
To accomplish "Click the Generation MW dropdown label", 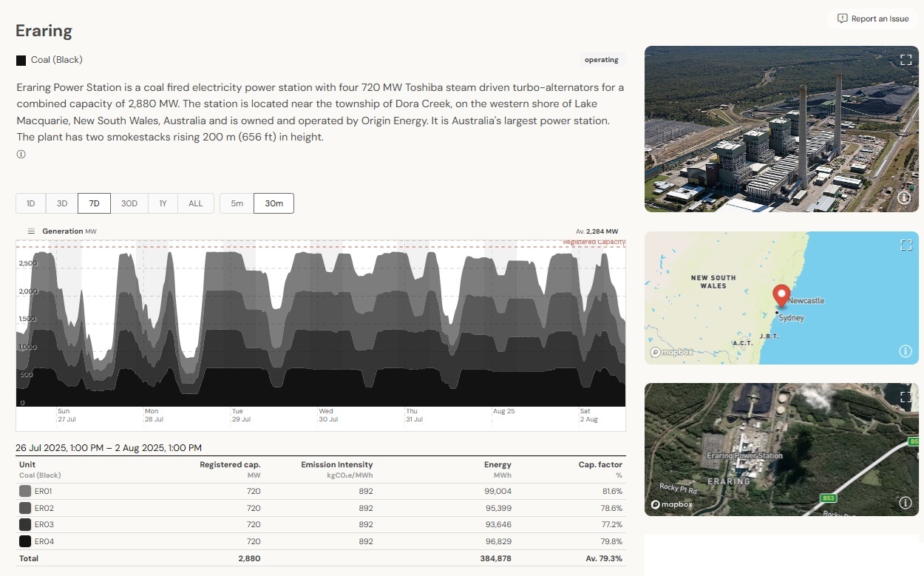I will (x=69, y=231).
